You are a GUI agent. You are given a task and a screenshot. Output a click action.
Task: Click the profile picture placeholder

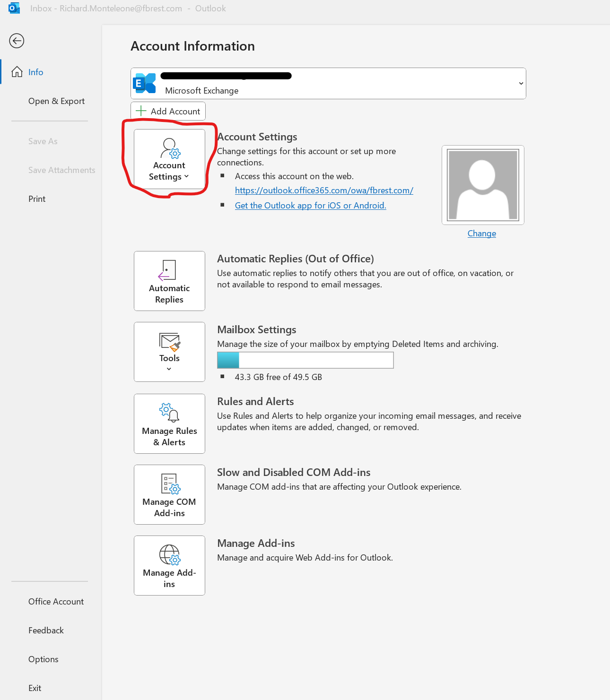tap(482, 184)
